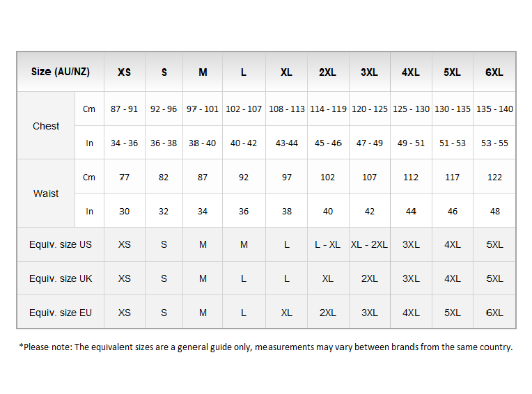Click the Equiv. size UK row label

point(61,278)
